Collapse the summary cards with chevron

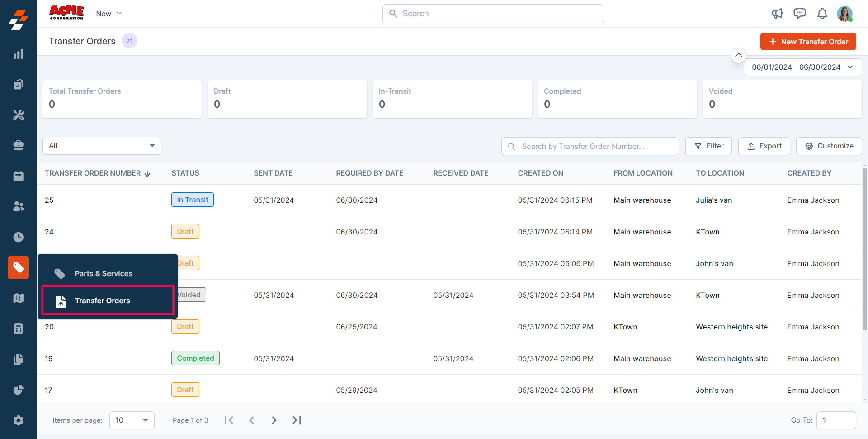pos(738,55)
